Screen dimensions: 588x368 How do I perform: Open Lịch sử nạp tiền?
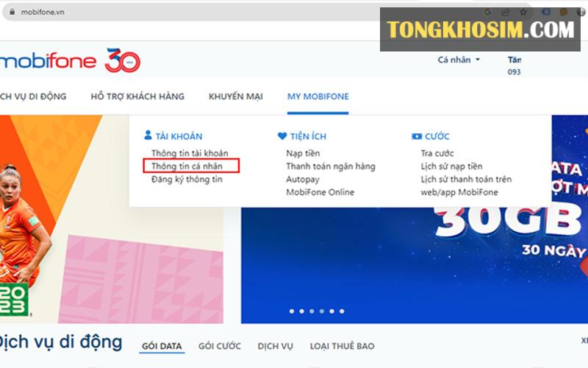click(x=451, y=166)
